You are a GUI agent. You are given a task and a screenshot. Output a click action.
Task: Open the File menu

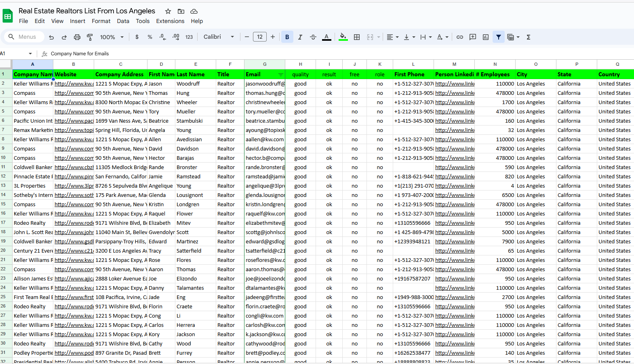point(23,21)
